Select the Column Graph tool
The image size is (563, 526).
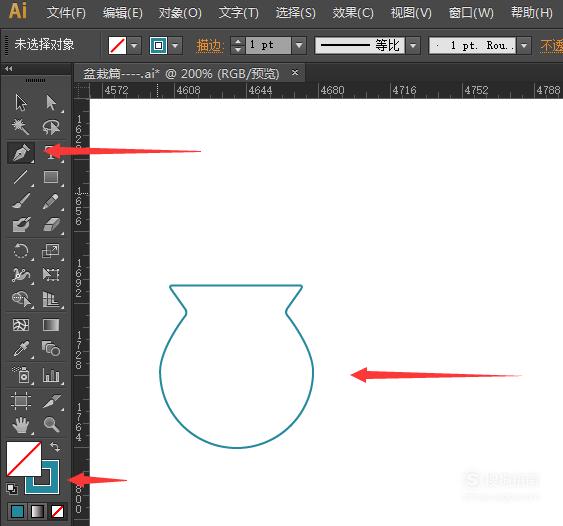point(51,375)
